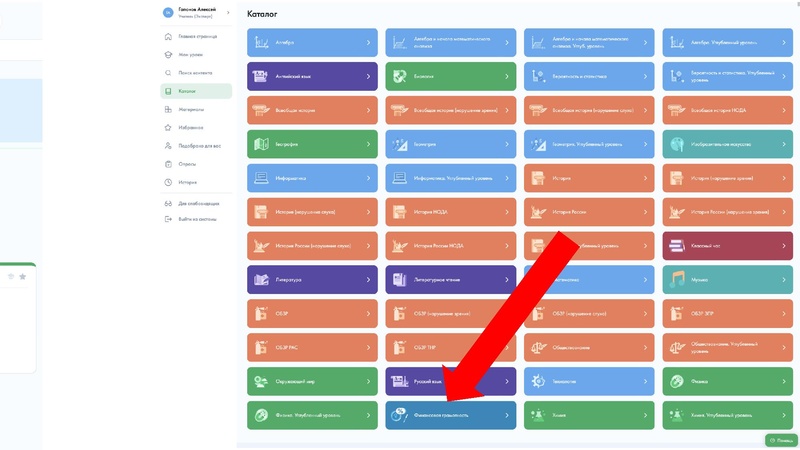
Task: Click the laptop icon on Информатика tile
Action: point(261,178)
